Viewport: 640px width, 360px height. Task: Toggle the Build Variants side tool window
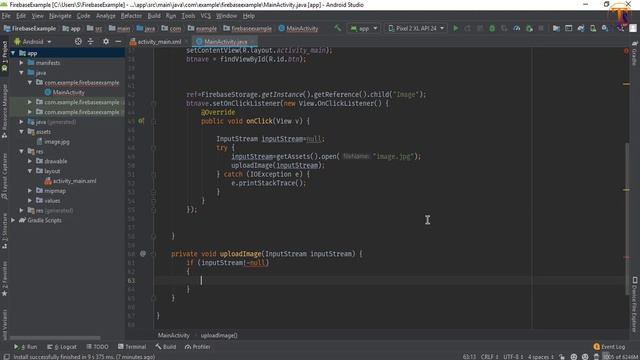[x=4, y=324]
